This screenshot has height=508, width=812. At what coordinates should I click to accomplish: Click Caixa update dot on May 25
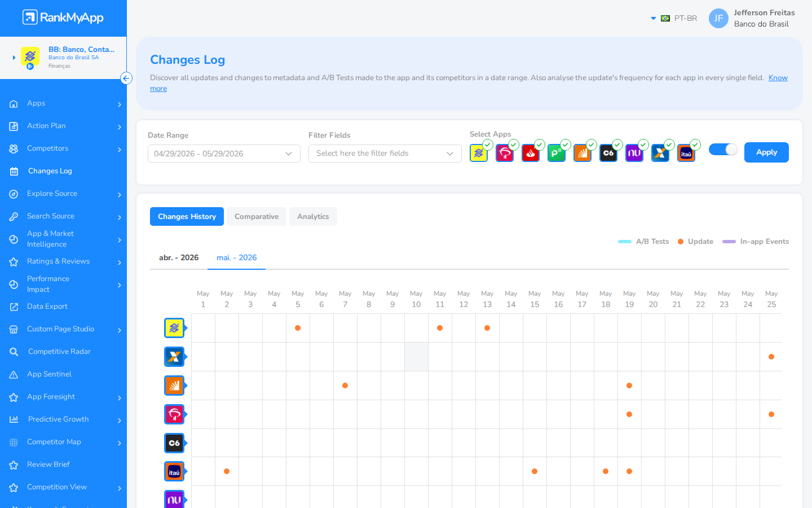[771, 357]
